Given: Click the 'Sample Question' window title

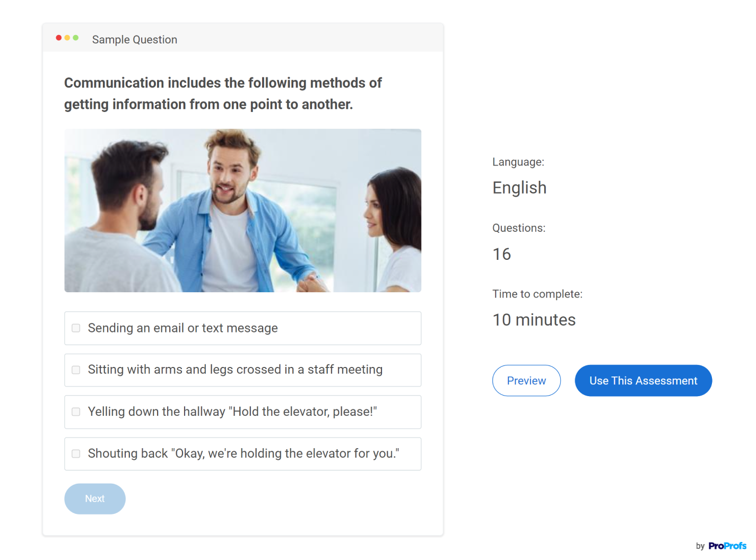Looking at the screenshot, I should 135,40.
